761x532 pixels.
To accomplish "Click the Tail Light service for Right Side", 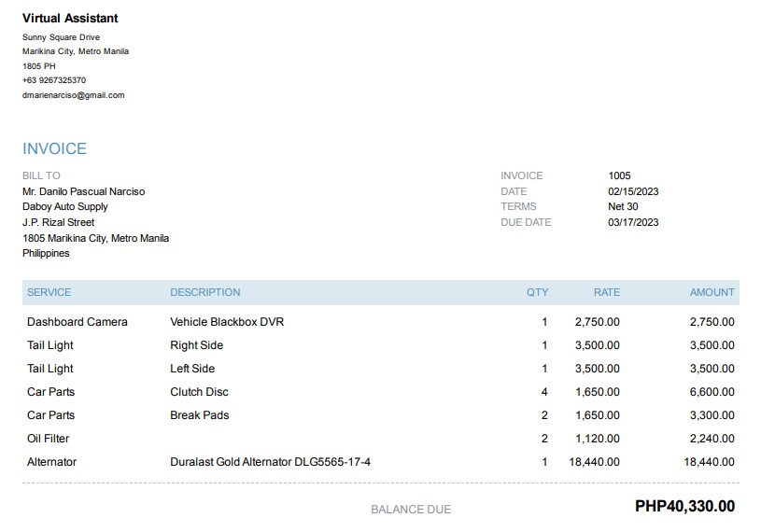I will pos(50,345).
